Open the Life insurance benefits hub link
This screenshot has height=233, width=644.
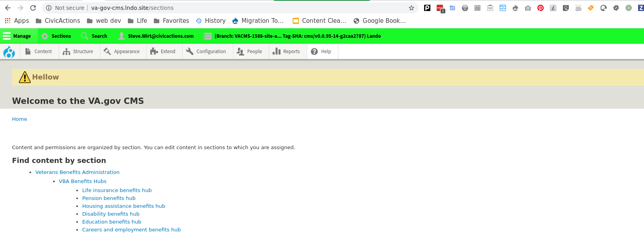[x=117, y=190]
